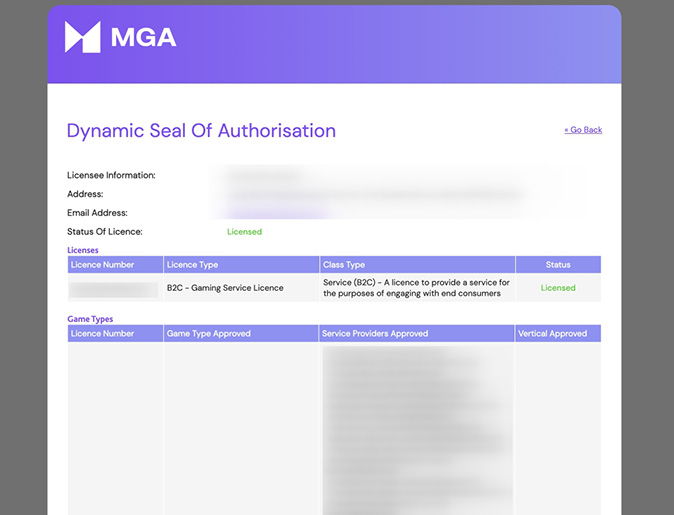The image size is (674, 515).
Task: Click the green Licensed text beside Status Of Licence
Action: [244, 232]
